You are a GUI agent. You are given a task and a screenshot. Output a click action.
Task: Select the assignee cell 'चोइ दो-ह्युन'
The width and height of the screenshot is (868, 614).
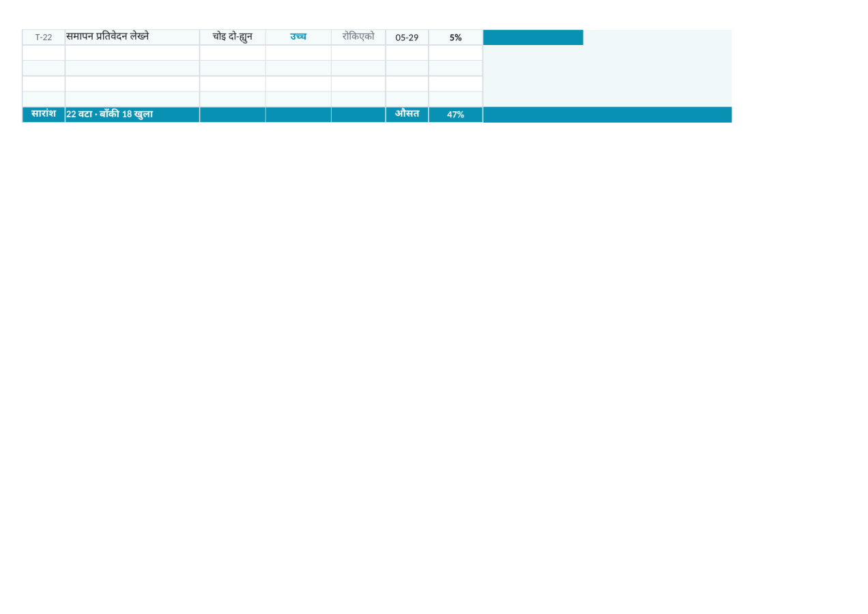click(x=233, y=38)
